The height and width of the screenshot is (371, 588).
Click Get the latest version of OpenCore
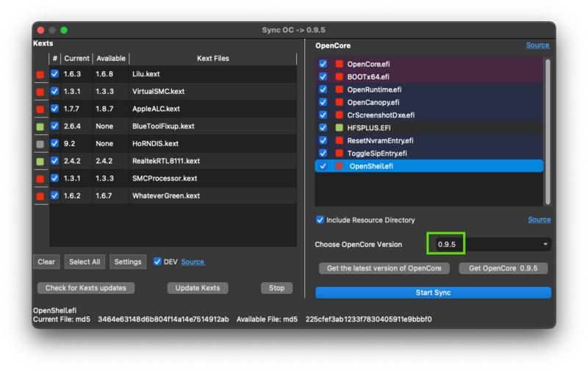tap(384, 268)
